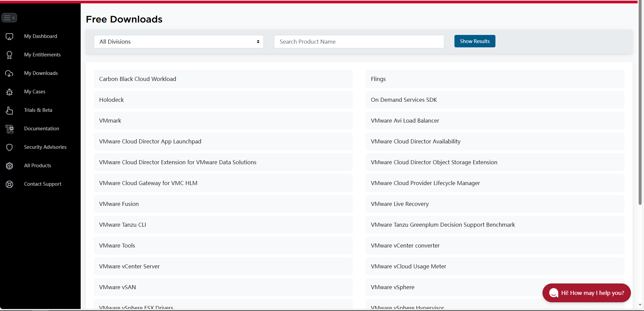
Task: Collapse the sidebar with the hamburger toggle
Action: (9, 17)
